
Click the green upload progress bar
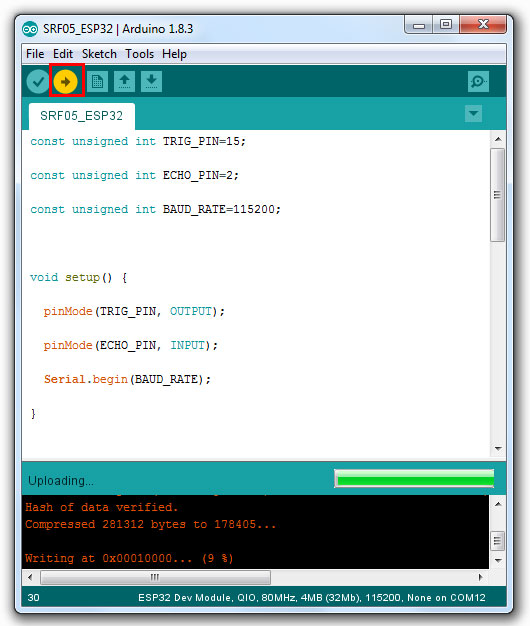point(414,478)
